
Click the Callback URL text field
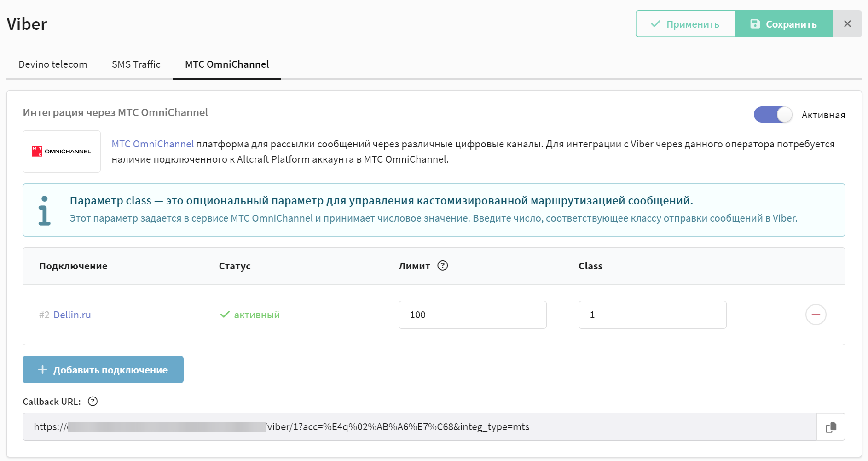click(x=420, y=427)
